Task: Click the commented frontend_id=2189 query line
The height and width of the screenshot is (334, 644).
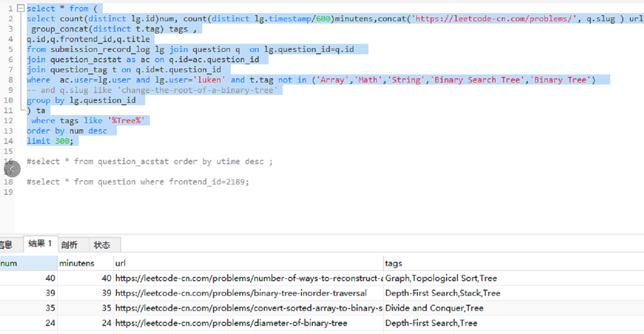Action: (138, 182)
